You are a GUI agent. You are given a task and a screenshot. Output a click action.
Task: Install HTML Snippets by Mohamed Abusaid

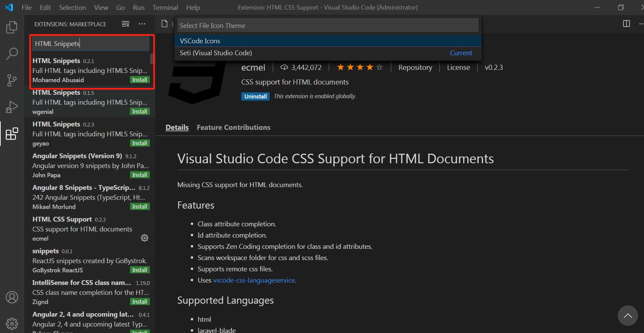pyautogui.click(x=140, y=80)
